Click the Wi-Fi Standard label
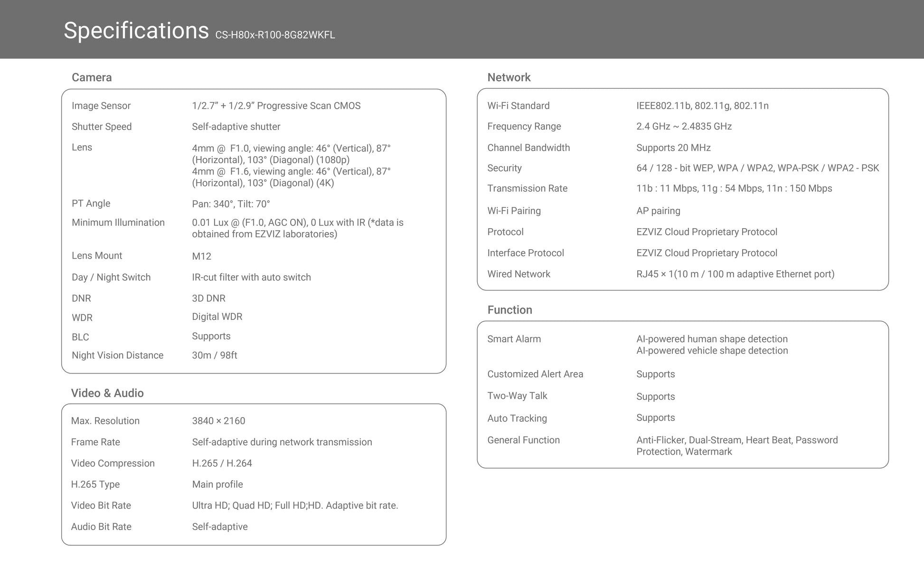924x577 pixels. pos(518,106)
